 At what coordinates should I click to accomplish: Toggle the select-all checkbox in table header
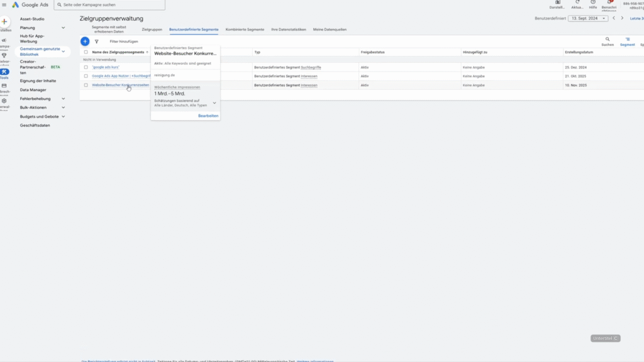[86, 52]
